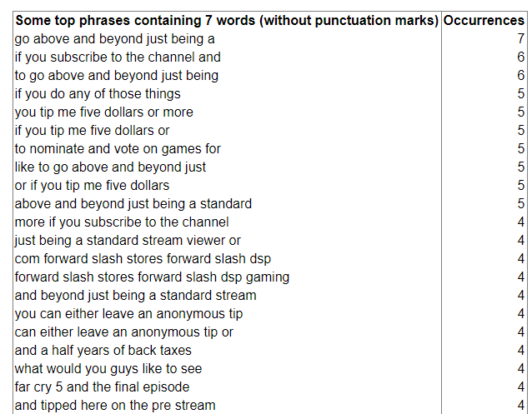Select 'and a half years of back taxes'
Image resolution: width=532 pixels, height=414 pixels.
click(103, 350)
